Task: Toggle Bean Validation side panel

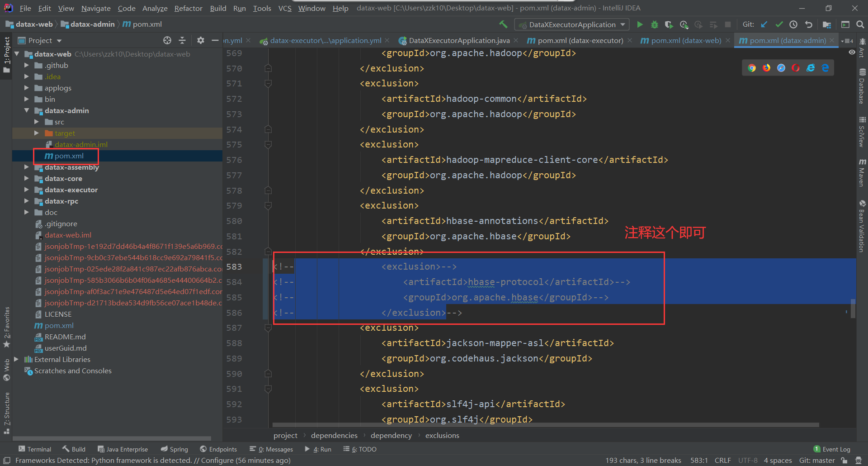Action: (x=862, y=226)
